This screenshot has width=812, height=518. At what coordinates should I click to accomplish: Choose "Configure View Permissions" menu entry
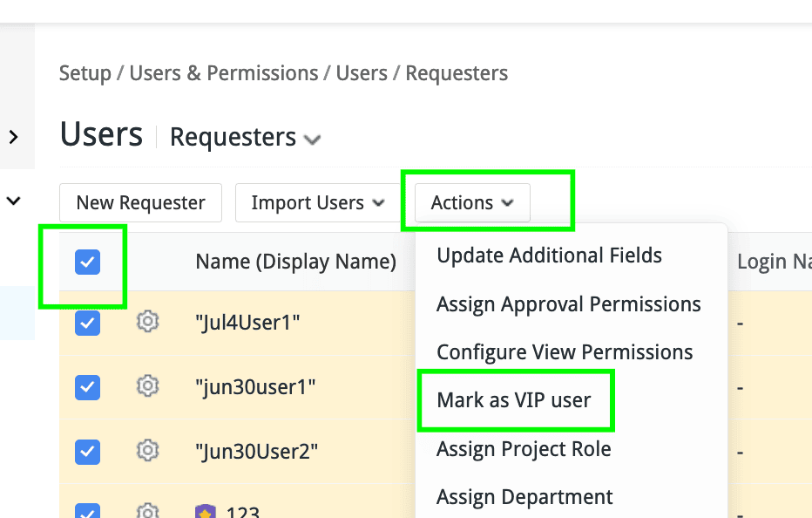pyautogui.click(x=565, y=352)
